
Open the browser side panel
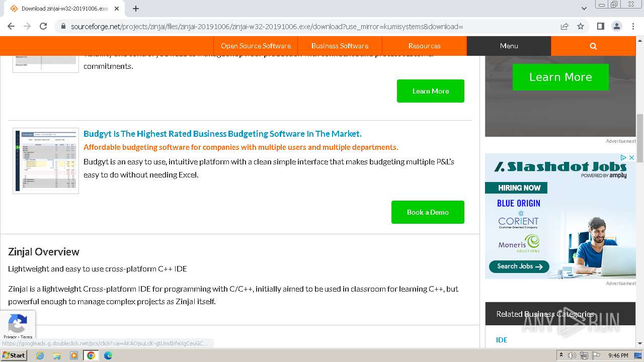pyautogui.click(x=600, y=26)
